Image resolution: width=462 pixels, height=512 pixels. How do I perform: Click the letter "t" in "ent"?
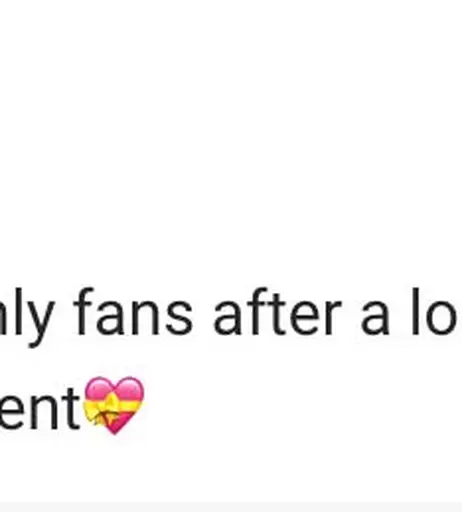[71, 408]
